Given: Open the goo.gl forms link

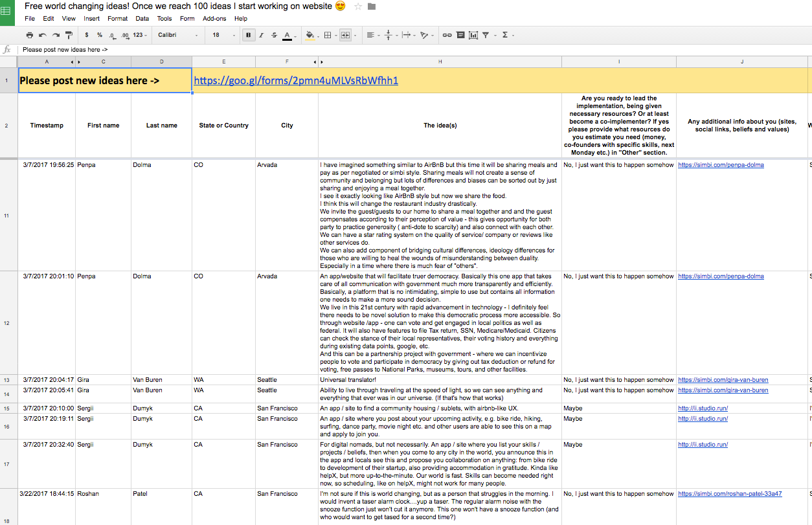Looking at the screenshot, I should (x=296, y=81).
